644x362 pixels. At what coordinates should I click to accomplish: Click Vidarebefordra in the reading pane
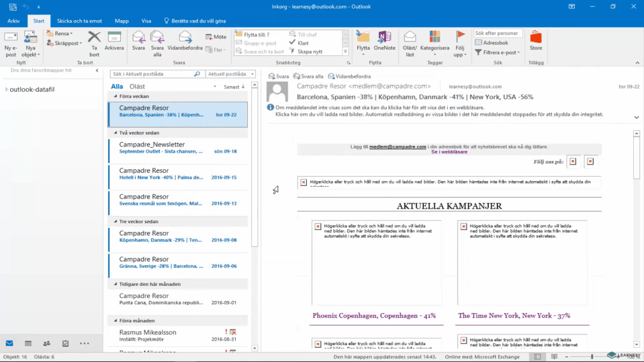click(349, 76)
